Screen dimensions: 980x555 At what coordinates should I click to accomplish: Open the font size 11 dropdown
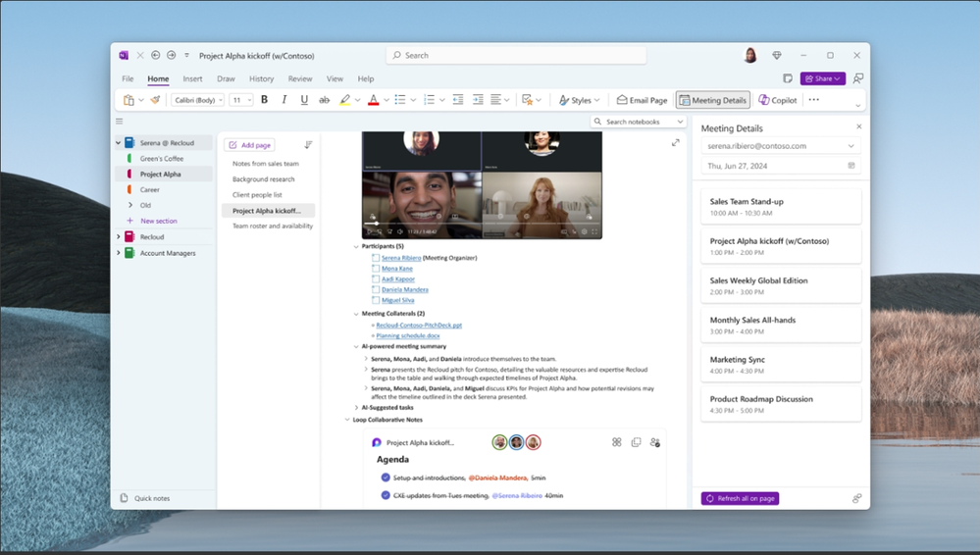(241, 99)
